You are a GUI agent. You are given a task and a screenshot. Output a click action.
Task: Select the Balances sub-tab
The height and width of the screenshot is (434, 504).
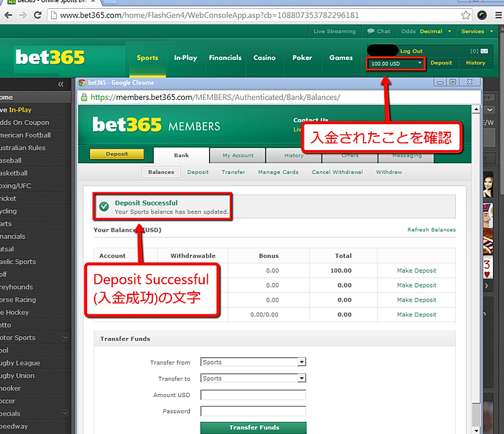(x=161, y=172)
